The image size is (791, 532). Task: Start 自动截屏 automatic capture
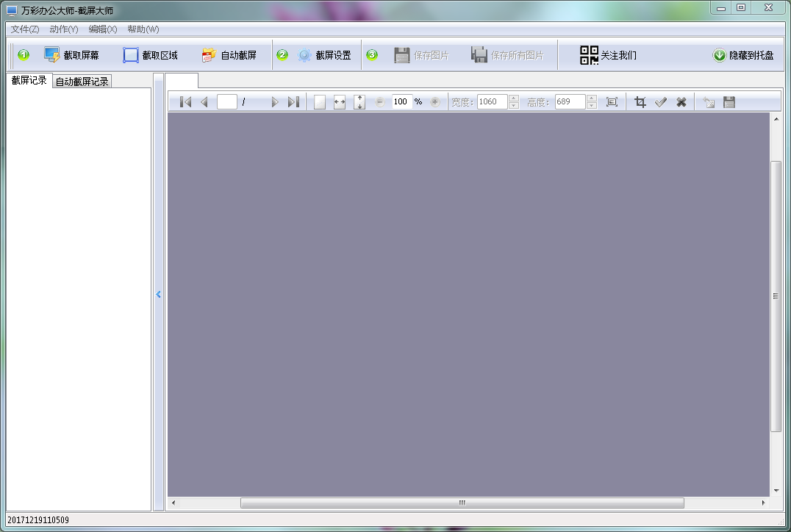click(210, 55)
